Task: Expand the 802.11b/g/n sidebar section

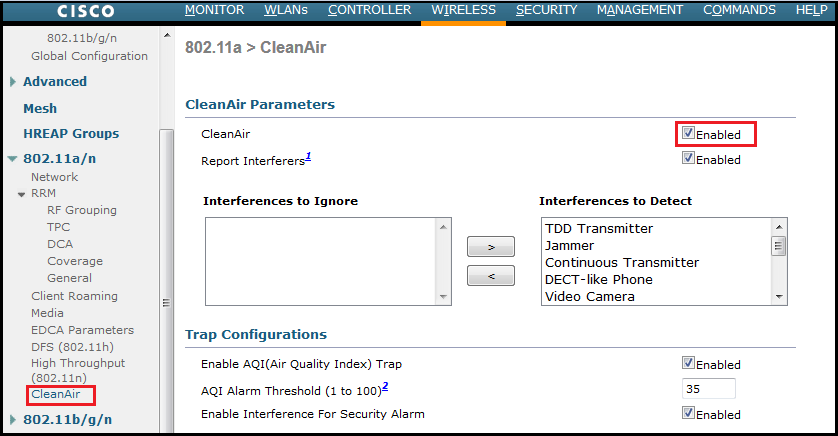Action: 13,420
